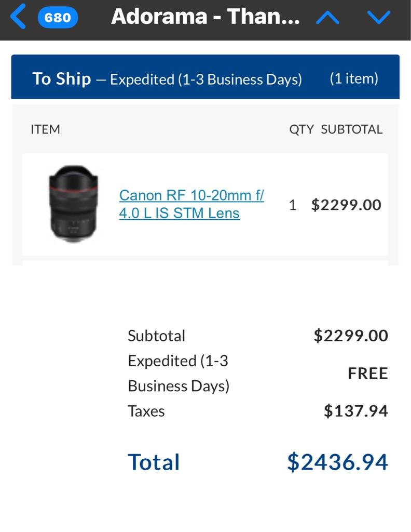
Task: Select the total amount $2436.94
Action: [337, 462]
